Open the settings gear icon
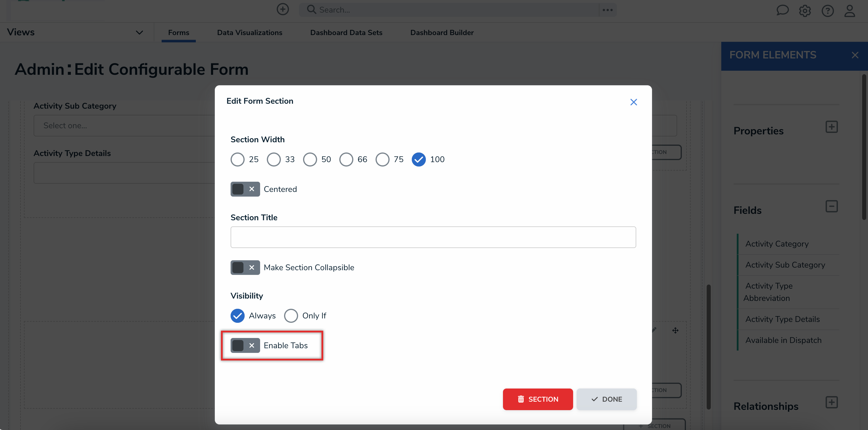Viewport: 868px width, 430px height. [x=805, y=11]
